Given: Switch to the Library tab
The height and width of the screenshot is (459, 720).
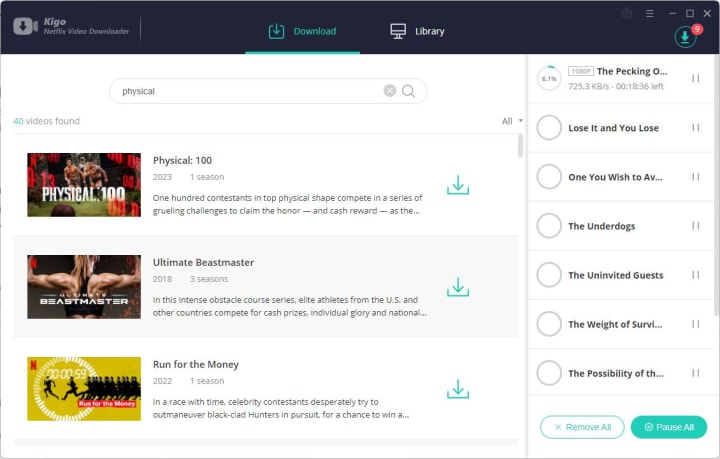Looking at the screenshot, I should [417, 31].
